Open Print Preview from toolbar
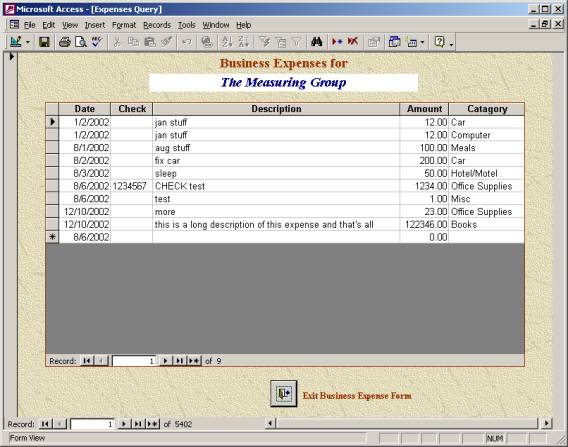The height and width of the screenshot is (447, 568). [x=80, y=42]
